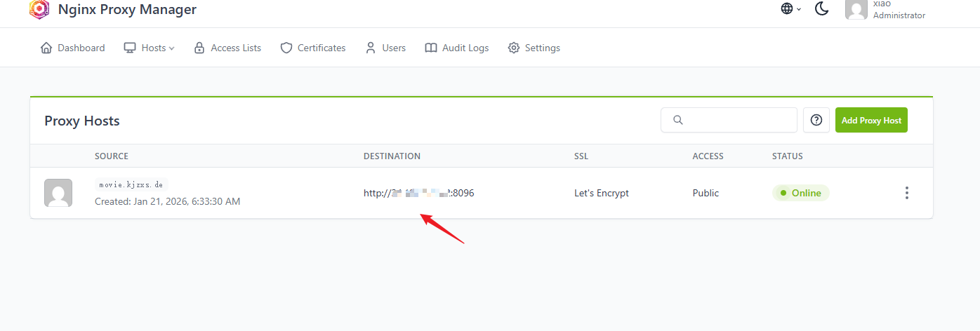Open Settings from the navigation bar
This screenshot has width=980, height=331.
534,48
